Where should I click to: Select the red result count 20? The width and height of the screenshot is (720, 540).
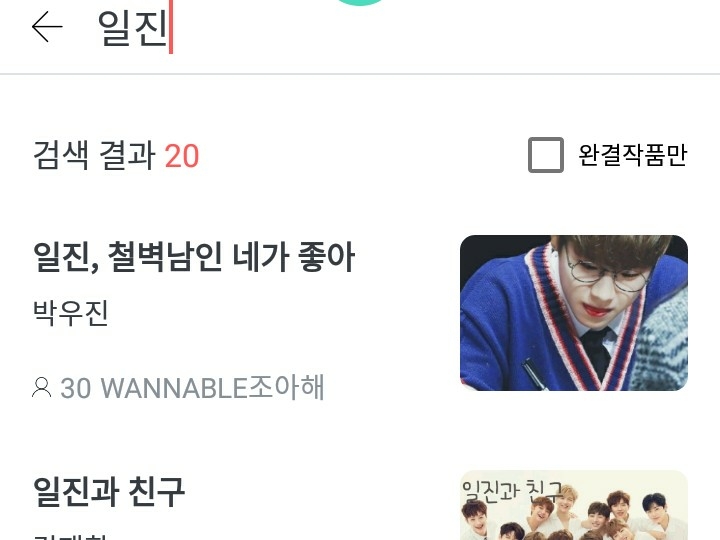(x=182, y=156)
